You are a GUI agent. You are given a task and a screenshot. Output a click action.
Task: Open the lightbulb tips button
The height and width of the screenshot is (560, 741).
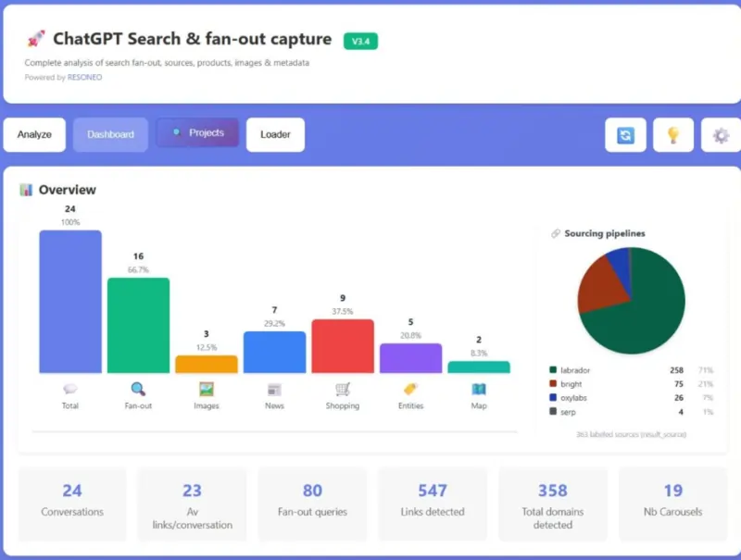pyautogui.click(x=673, y=135)
